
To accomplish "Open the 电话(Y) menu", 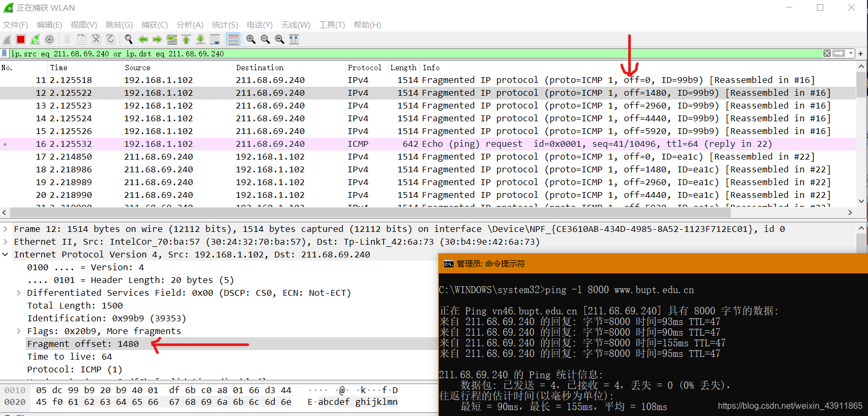I will click(x=260, y=25).
